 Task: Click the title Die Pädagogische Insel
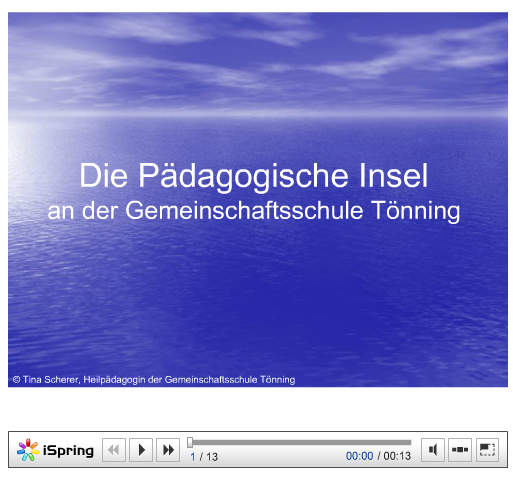pyautogui.click(x=253, y=176)
